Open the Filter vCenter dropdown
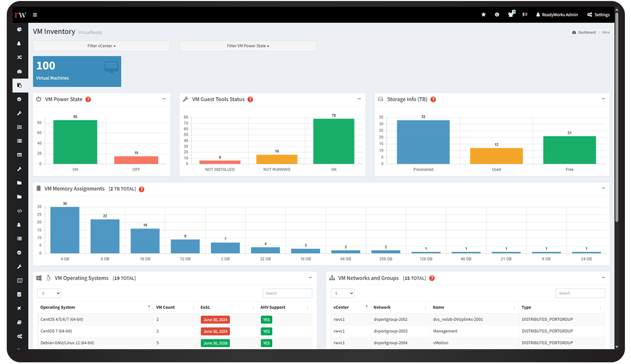 tap(101, 46)
